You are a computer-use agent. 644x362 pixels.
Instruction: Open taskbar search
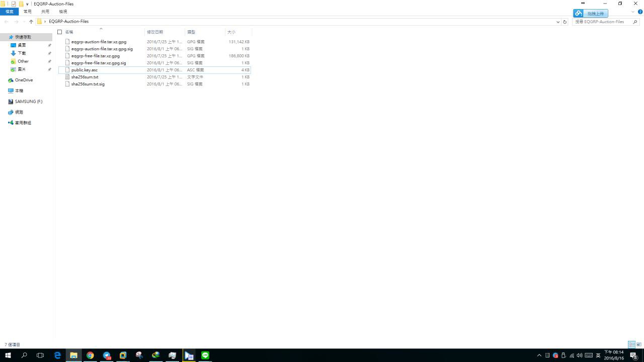coord(24,355)
